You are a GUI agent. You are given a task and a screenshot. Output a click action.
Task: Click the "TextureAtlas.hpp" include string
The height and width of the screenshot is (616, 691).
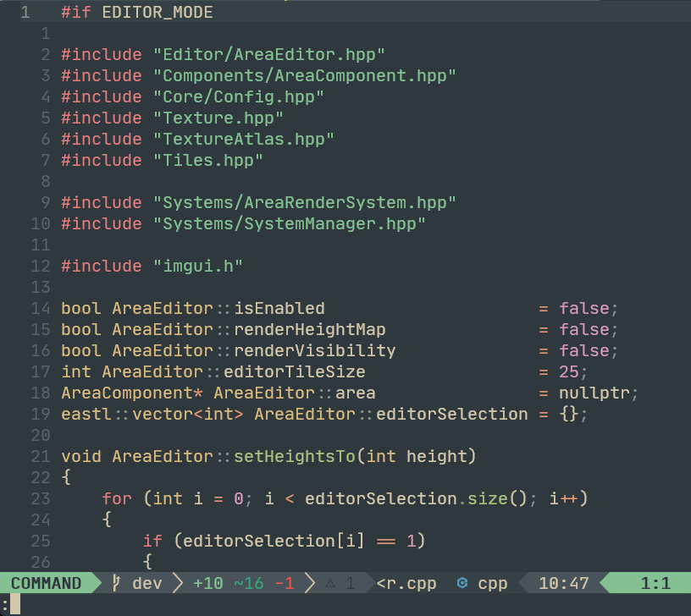pyautogui.click(x=243, y=139)
